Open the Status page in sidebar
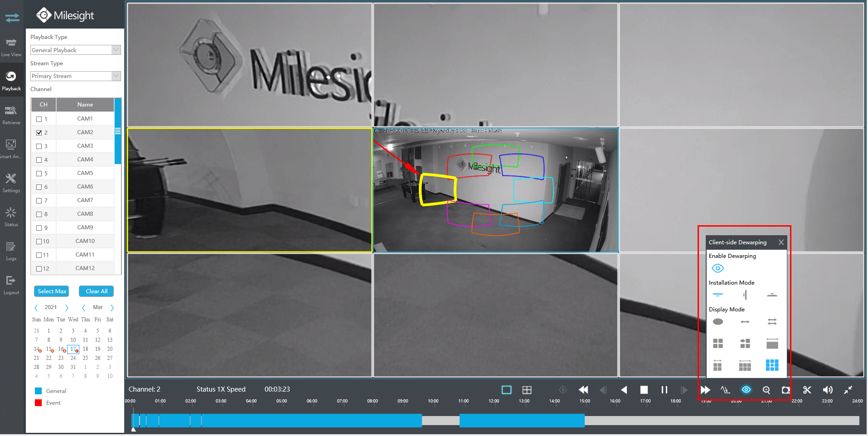The image size is (868, 436). pyautogui.click(x=11, y=217)
